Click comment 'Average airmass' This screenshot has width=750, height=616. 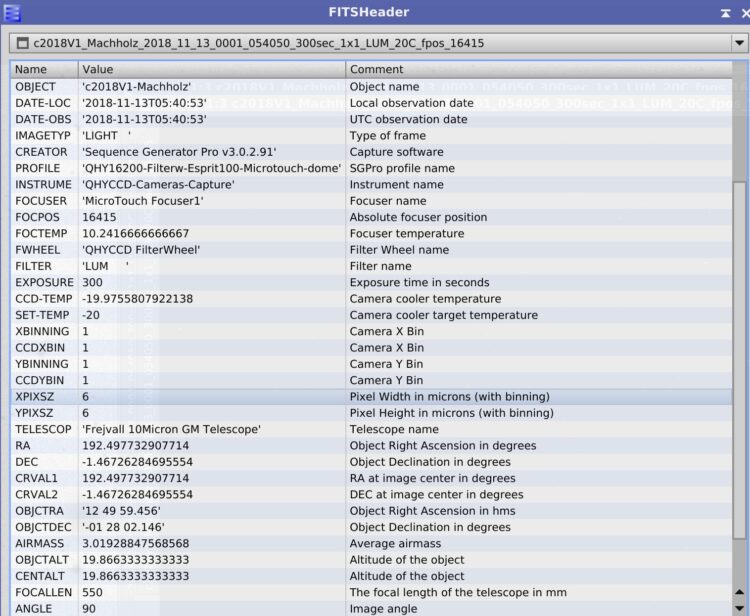[395, 543]
